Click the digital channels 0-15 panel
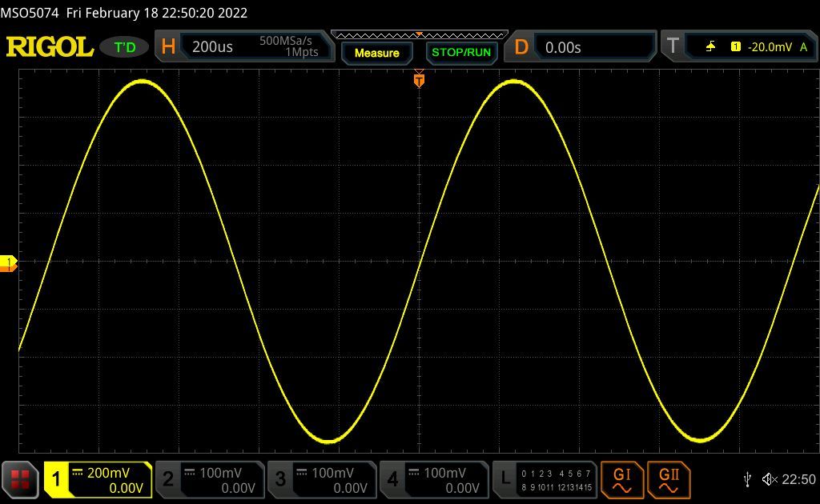The width and height of the screenshot is (820, 504). pos(557,481)
